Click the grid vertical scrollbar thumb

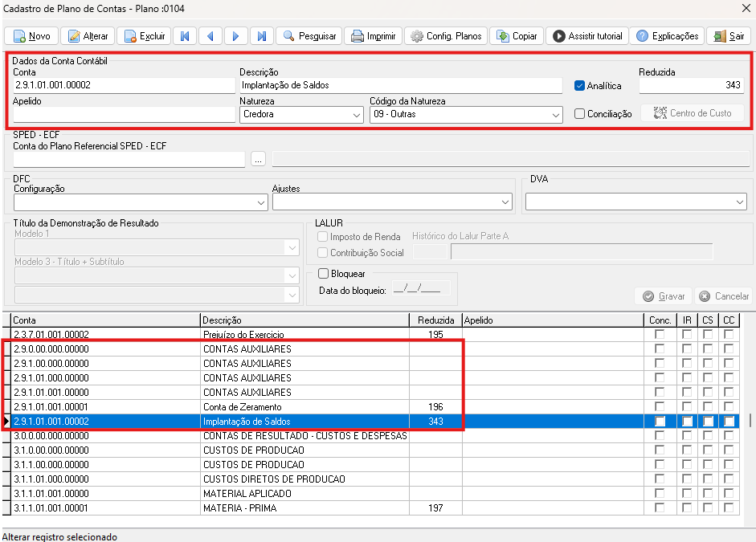750,420
